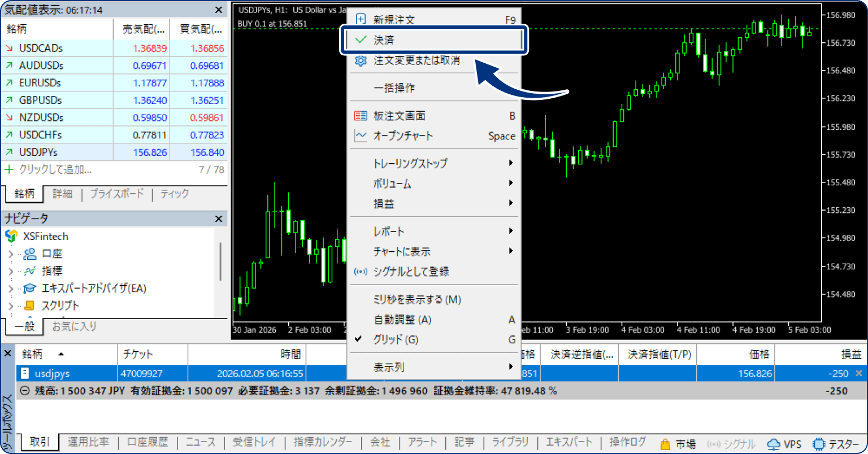
Task: Open the テスター strategy tester icon
Action: pos(818,444)
